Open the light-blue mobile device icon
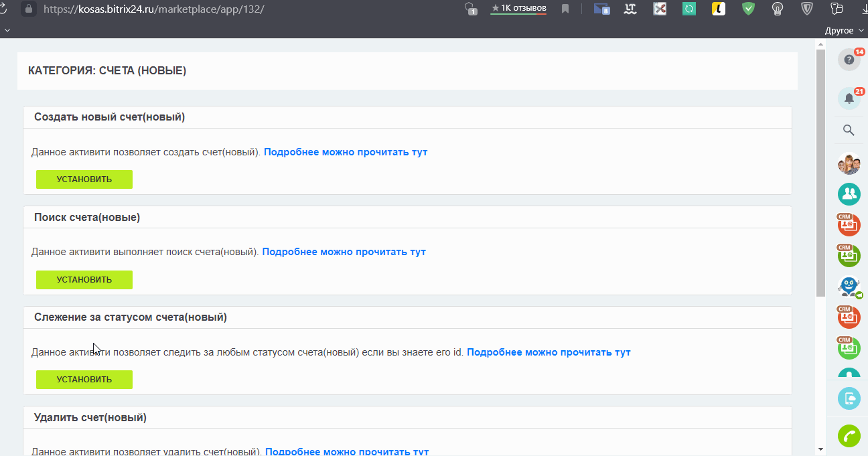The height and width of the screenshot is (456, 868). 849,398
